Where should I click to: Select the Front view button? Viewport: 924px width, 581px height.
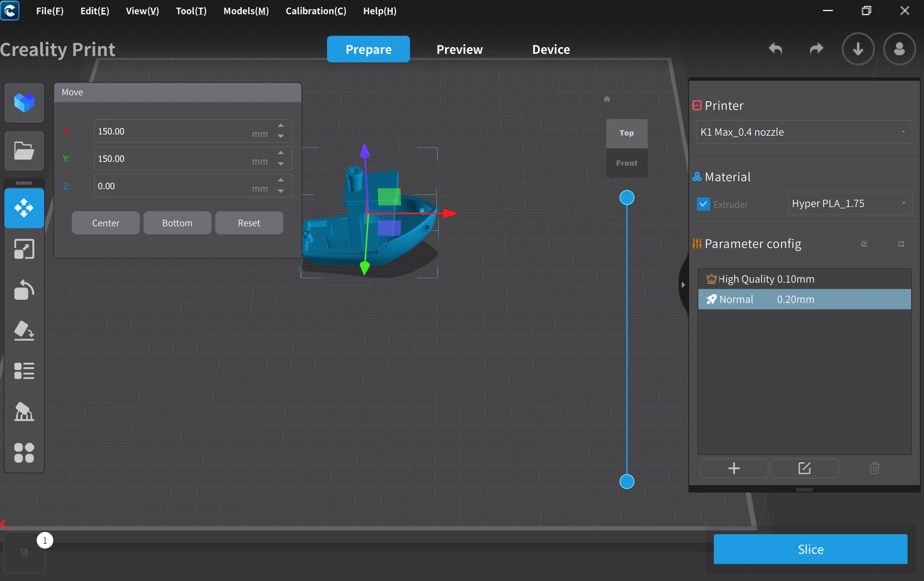[626, 163]
